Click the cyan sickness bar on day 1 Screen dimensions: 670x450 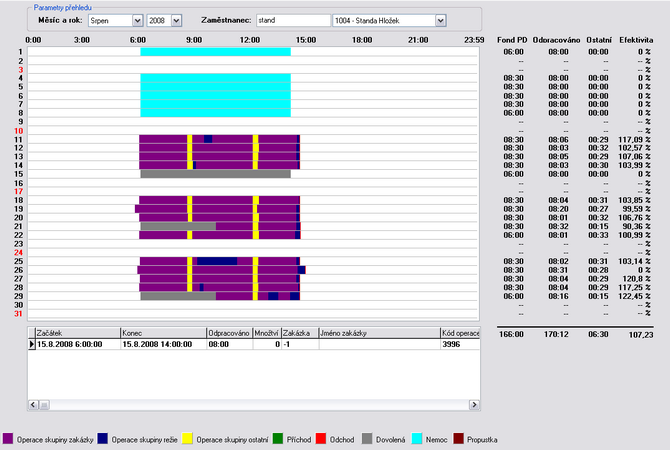click(215, 52)
